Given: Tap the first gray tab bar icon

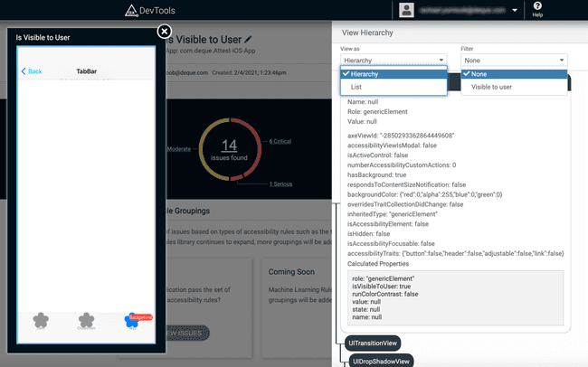Looking at the screenshot, I should pyautogui.click(x=40, y=320).
